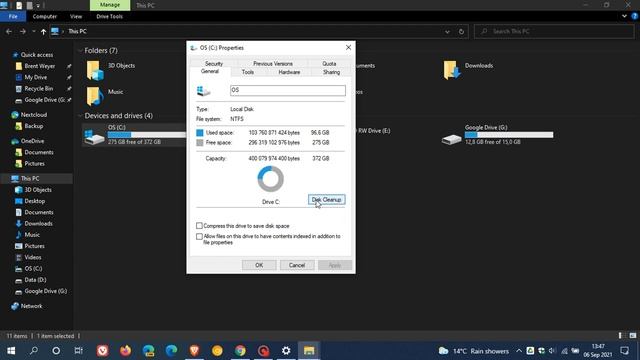This screenshot has width=640, height=360.
Task: Open Cortana from taskbar
Action: pyautogui.click(x=56, y=350)
